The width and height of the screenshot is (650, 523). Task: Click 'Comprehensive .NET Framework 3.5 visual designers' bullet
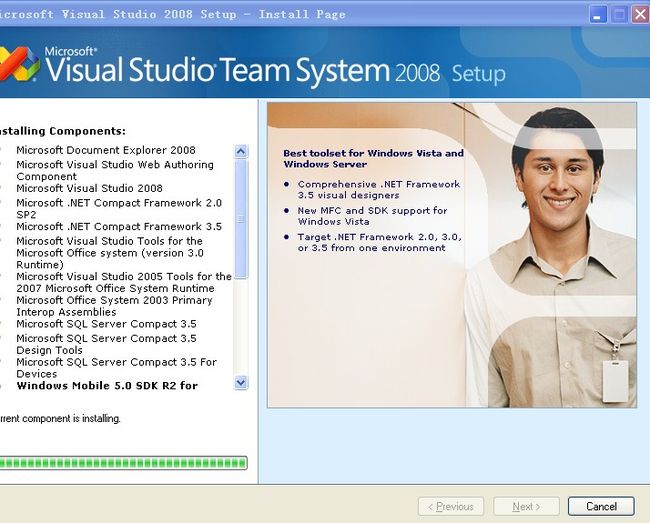pyautogui.click(x=378, y=189)
